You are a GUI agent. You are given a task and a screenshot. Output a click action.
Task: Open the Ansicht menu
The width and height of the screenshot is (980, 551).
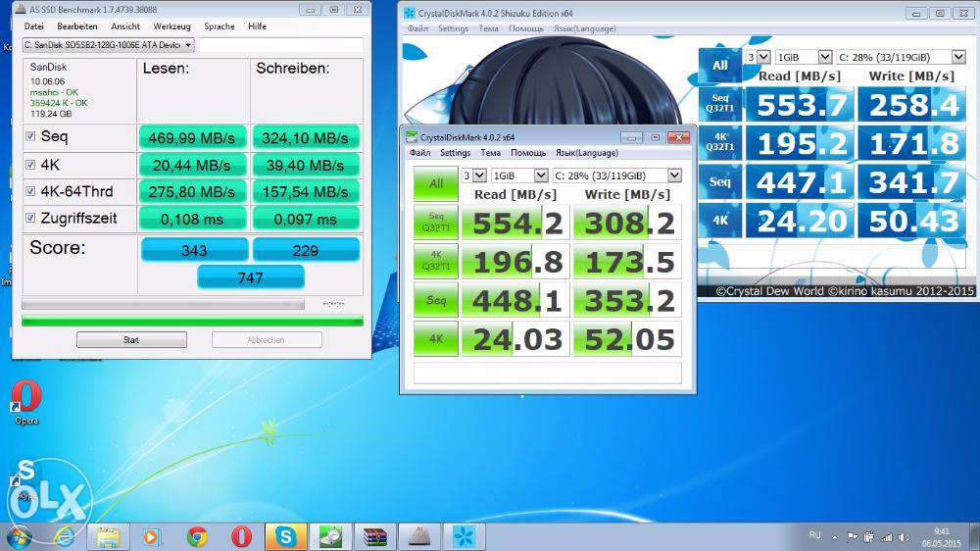125,26
